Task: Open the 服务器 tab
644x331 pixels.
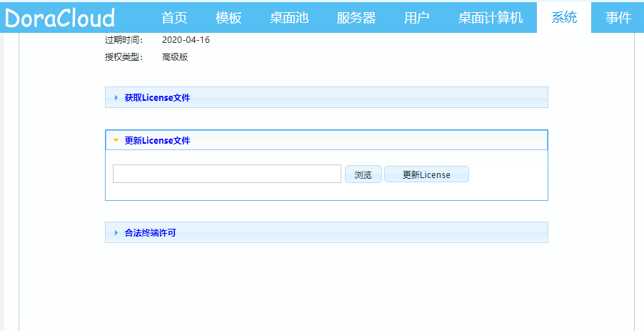Action: pyautogui.click(x=356, y=18)
